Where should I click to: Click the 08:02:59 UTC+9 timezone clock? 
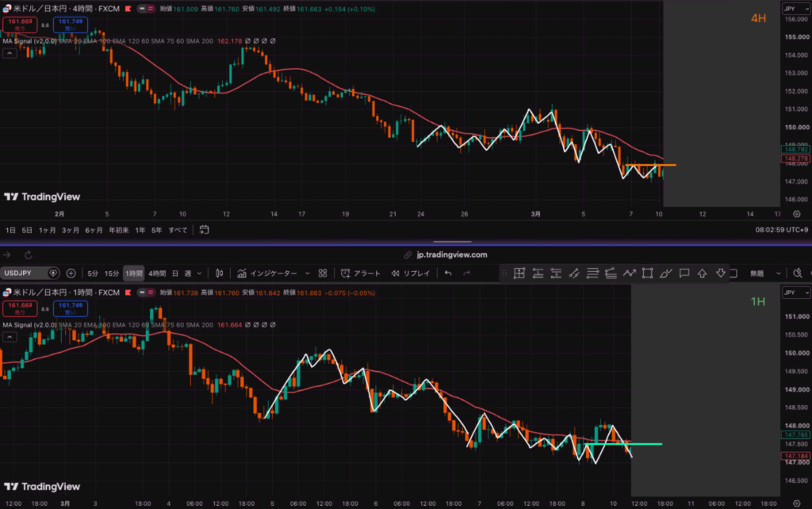tap(781, 230)
